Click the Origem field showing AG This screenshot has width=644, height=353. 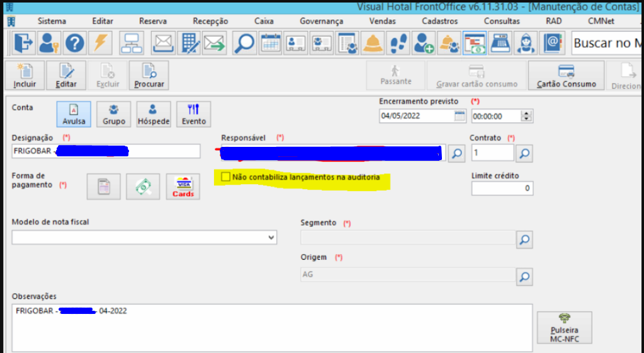(407, 274)
